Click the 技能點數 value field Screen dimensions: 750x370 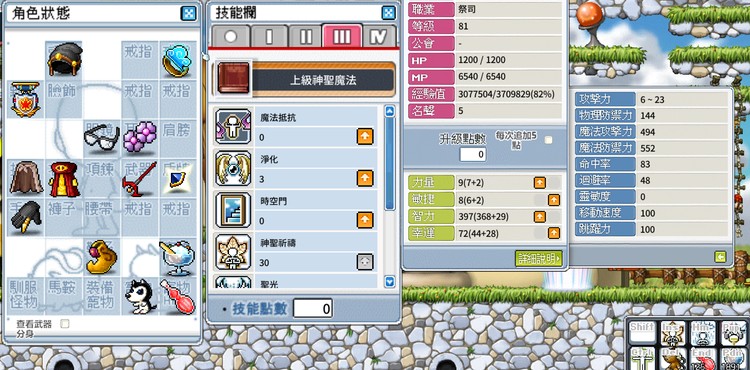[x=313, y=308]
